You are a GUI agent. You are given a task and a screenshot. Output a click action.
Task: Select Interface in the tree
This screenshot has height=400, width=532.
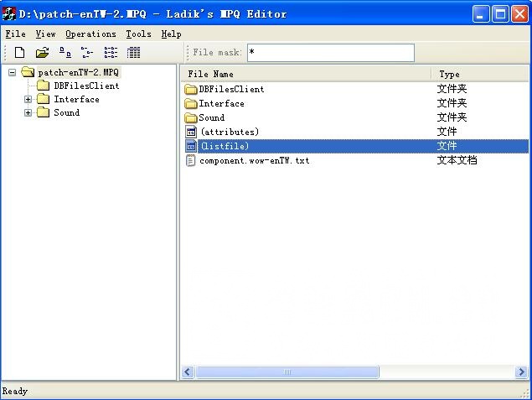77,99
